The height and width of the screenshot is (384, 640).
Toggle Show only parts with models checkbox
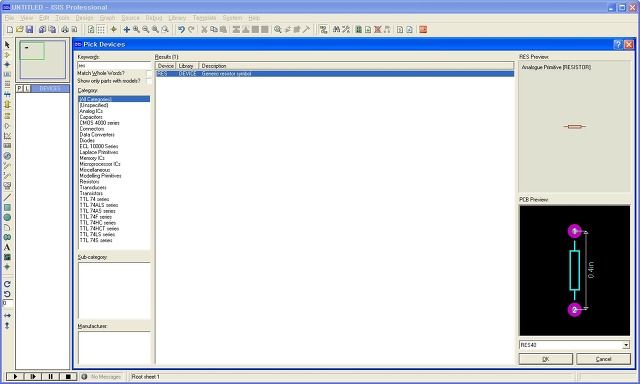coord(149,81)
